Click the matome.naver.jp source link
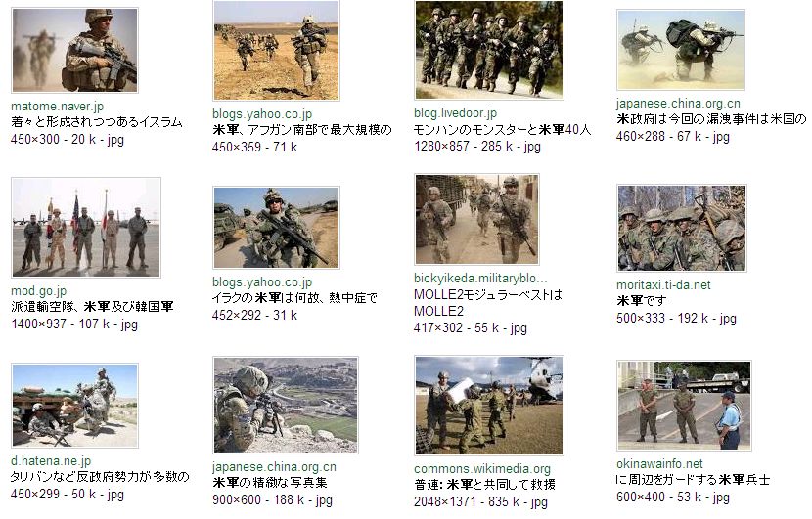Image resolution: width=812 pixels, height=519 pixels. pyautogui.click(x=57, y=107)
